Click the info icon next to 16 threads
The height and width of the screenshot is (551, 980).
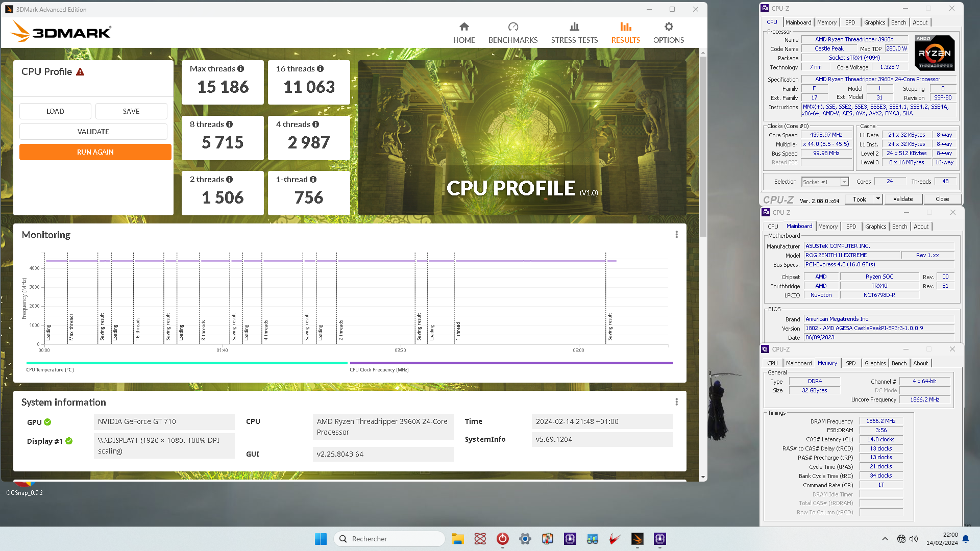coord(320,69)
